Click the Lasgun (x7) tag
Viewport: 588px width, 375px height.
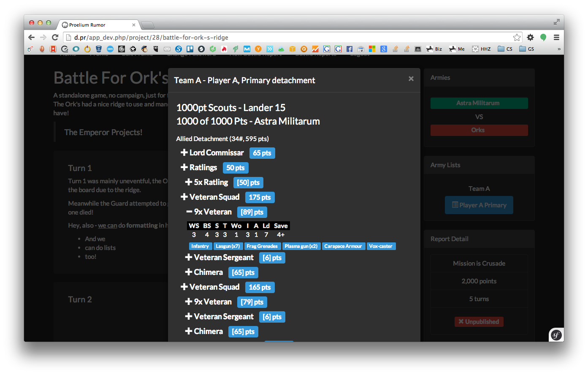pos(228,246)
